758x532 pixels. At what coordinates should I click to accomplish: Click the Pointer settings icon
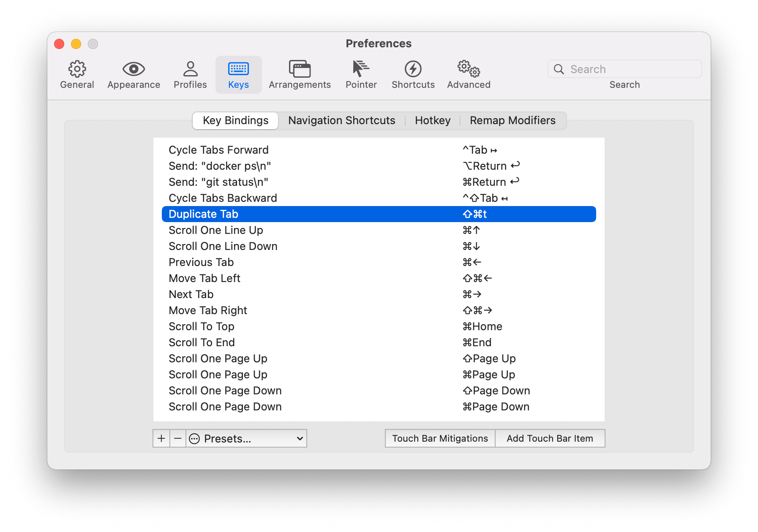click(361, 74)
